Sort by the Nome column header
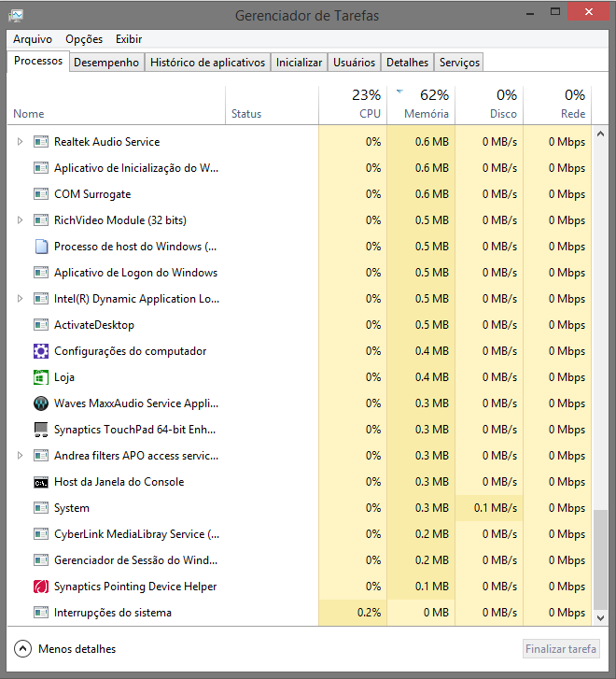The width and height of the screenshot is (616, 679). [116, 106]
